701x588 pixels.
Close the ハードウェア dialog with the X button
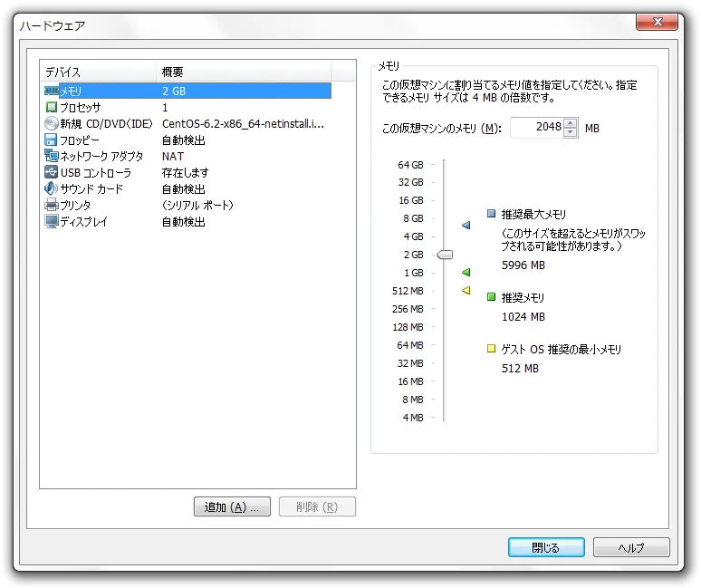tap(657, 22)
